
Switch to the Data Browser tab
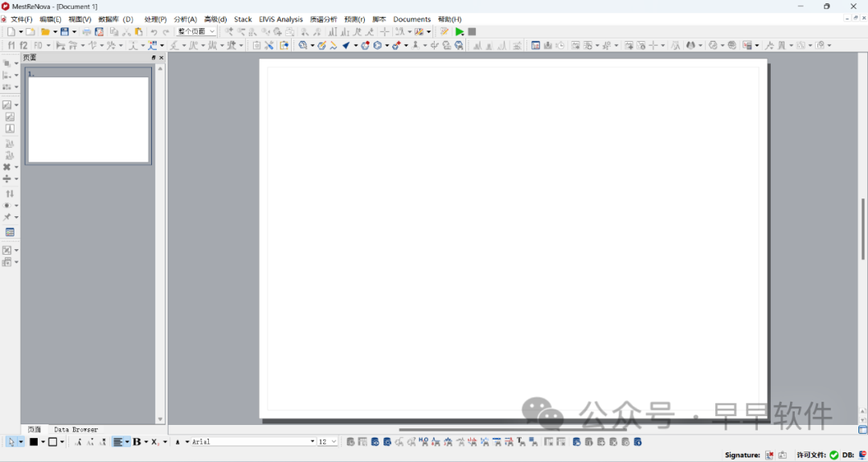[x=76, y=430]
